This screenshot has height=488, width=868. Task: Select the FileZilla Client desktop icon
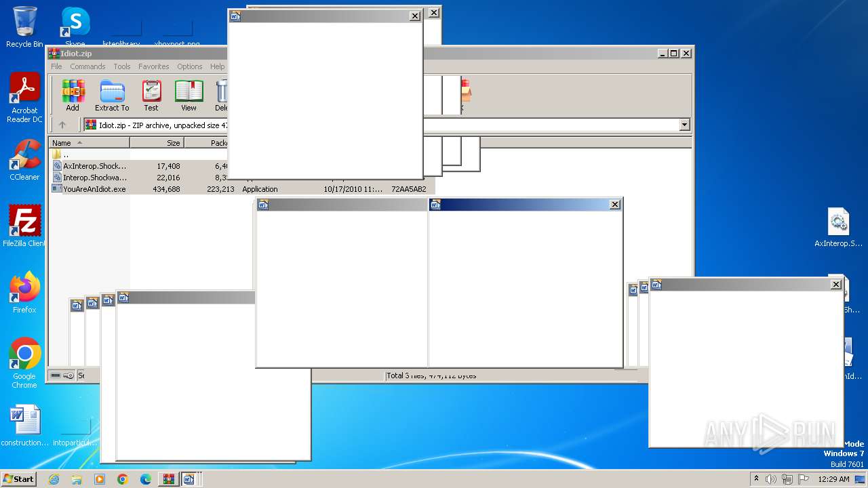pos(24,226)
